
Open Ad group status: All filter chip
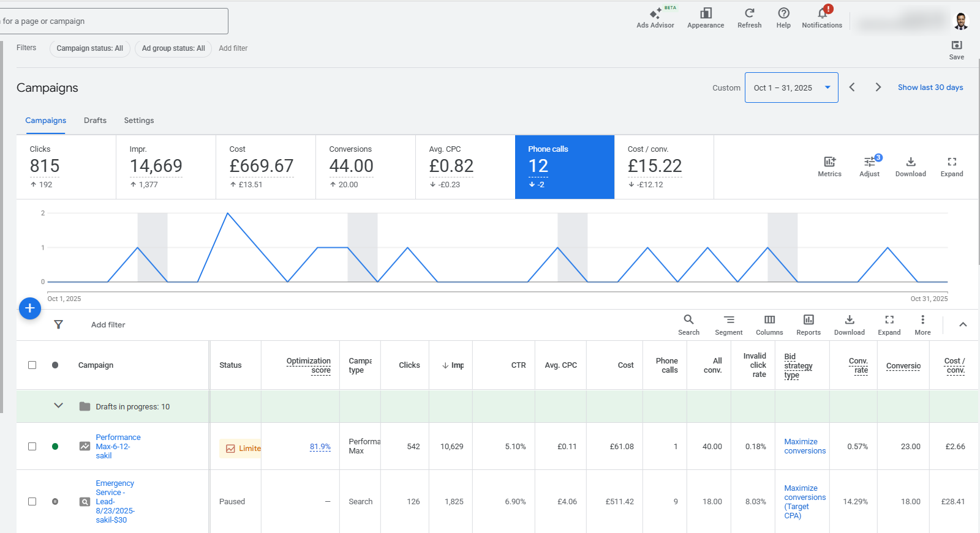click(173, 48)
